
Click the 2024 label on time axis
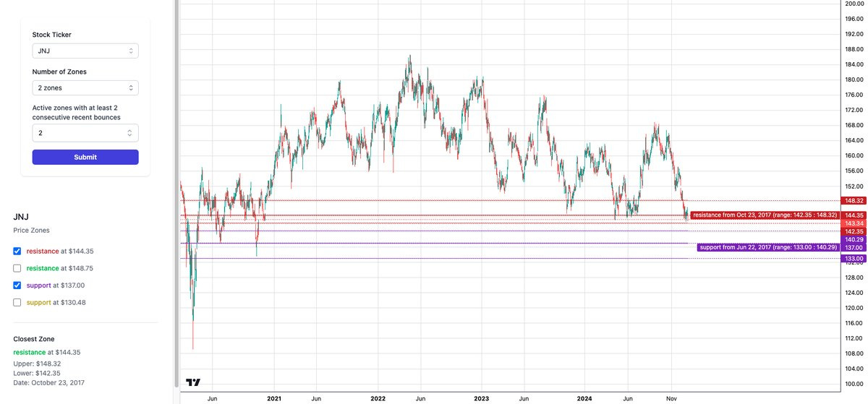point(584,398)
